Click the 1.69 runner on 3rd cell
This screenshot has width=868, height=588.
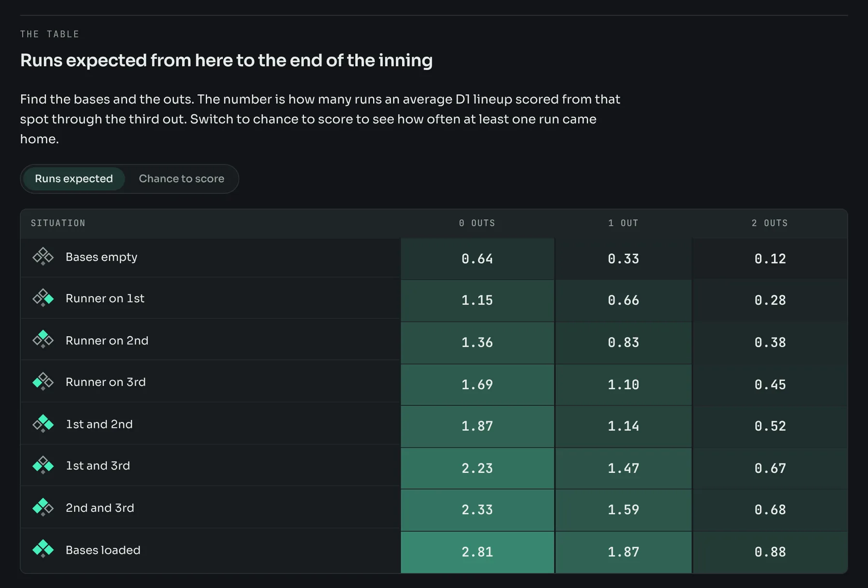[477, 384]
